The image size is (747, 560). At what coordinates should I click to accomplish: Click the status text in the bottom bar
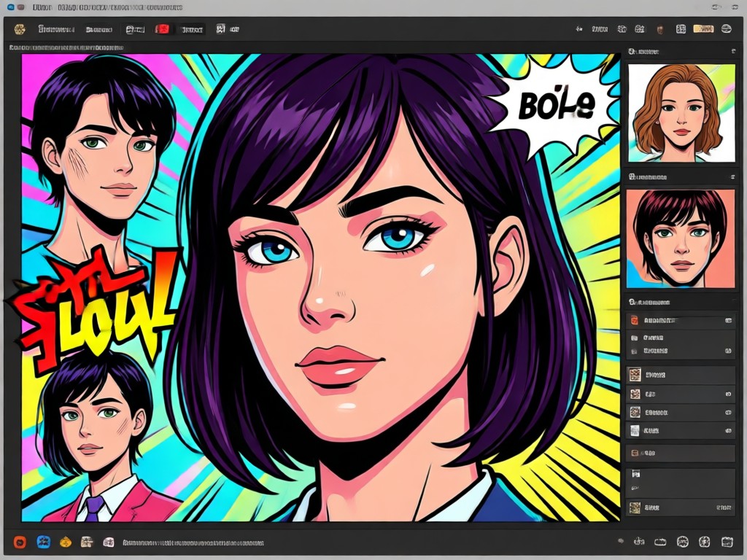click(193, 542)
